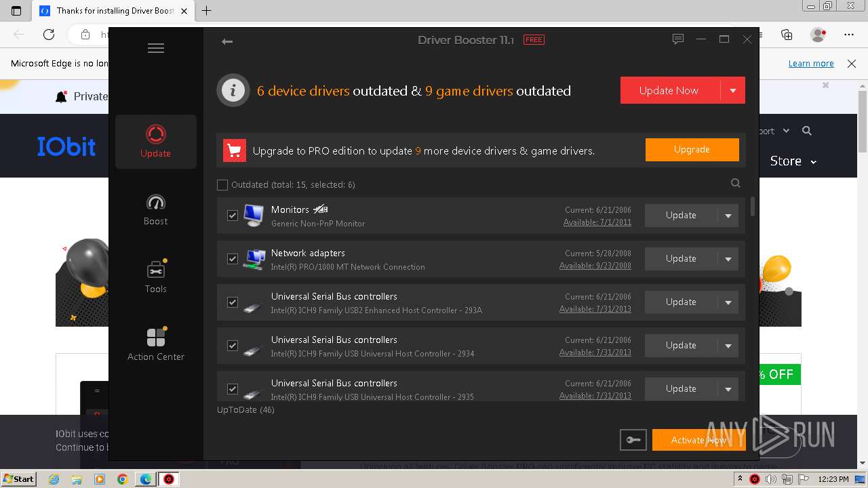Expand USB 2935 update options dropdown
The image size is (868, 488).
728,389
